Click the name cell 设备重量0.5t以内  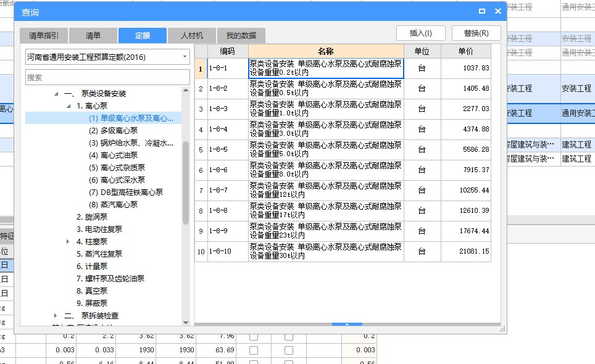(326, 89)
